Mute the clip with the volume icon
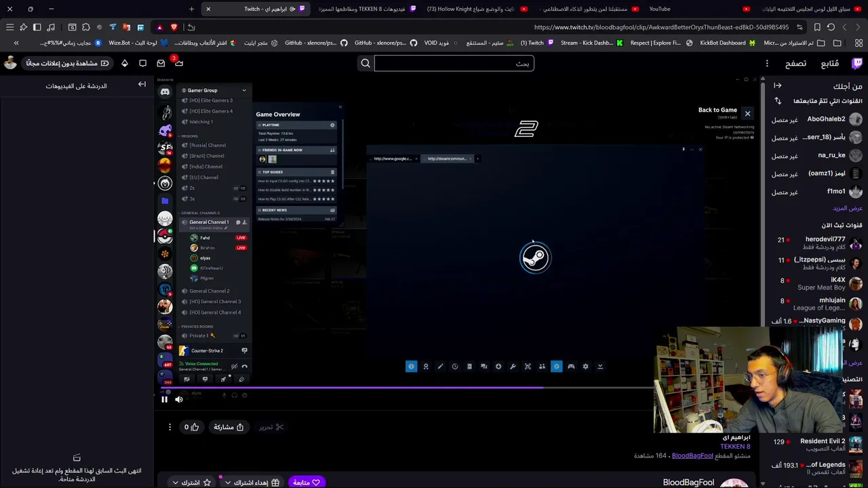 point(179,399)
